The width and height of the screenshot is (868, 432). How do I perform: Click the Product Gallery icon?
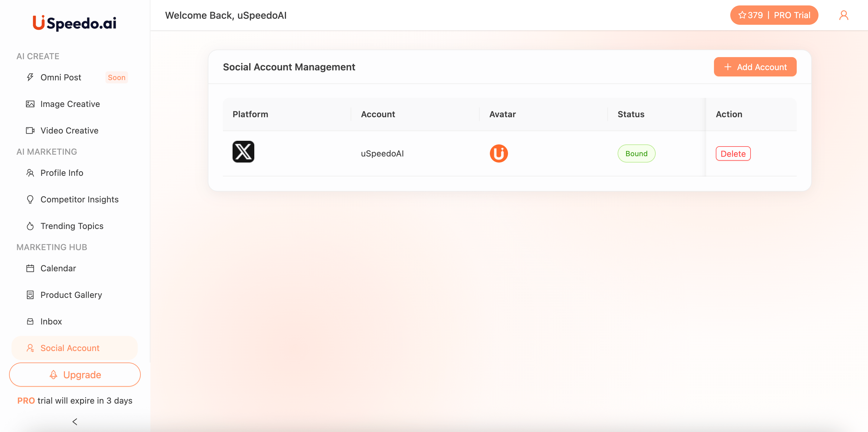pyautogui.click(x=30, y=295)
